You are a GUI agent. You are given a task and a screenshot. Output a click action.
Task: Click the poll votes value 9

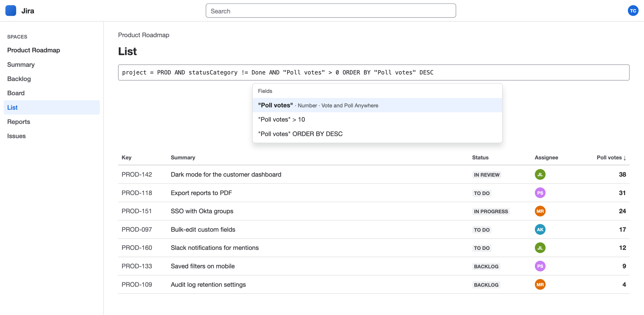624,266
